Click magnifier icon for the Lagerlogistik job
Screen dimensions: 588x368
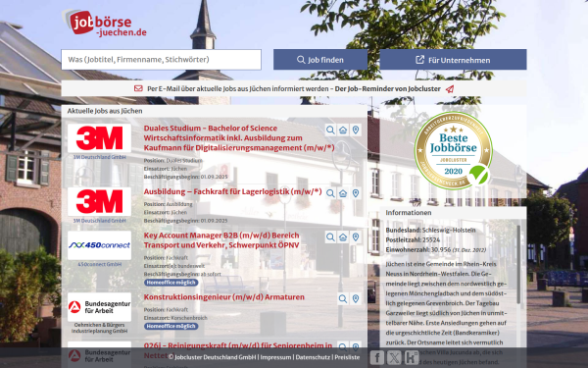click(330, 193)
